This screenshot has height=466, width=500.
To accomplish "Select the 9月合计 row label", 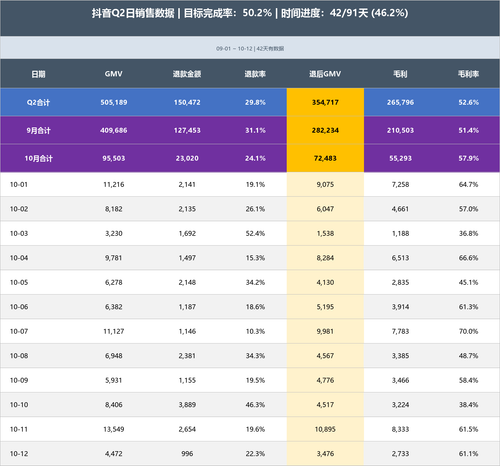I will [38, 130].
